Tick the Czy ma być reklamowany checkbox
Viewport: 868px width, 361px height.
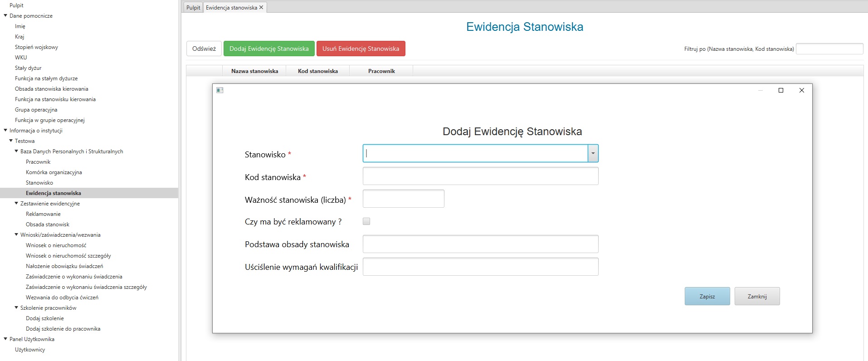tap(366, 221)
